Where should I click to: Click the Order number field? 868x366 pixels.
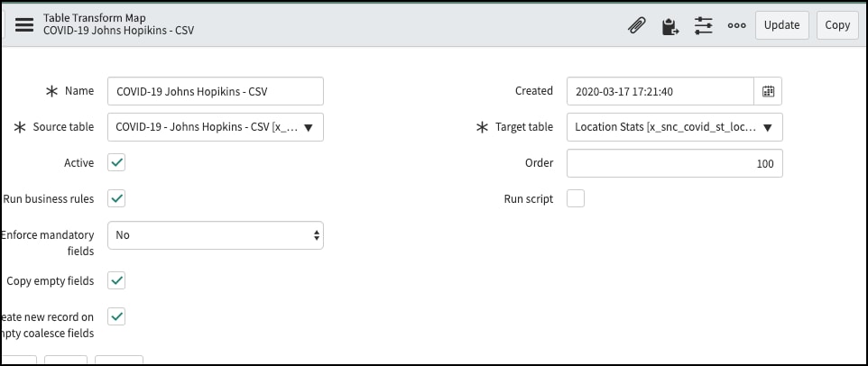(x=675, y=163)
